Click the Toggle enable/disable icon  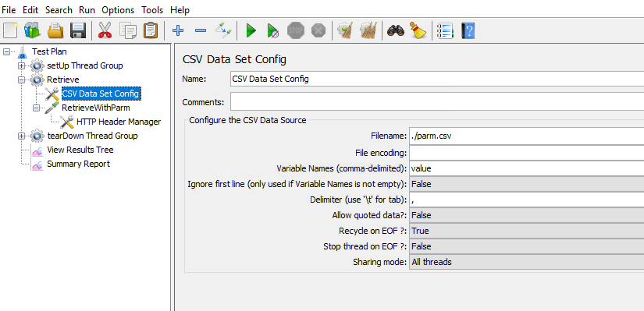(223, 30)
